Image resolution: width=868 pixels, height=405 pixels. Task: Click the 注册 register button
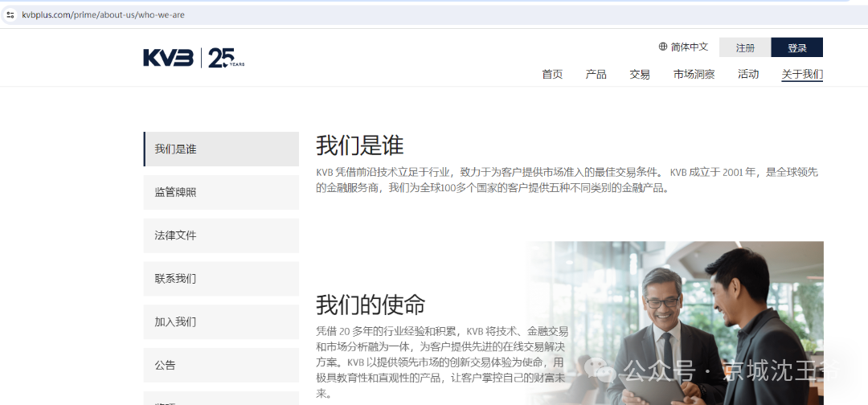tap(745, 48)
